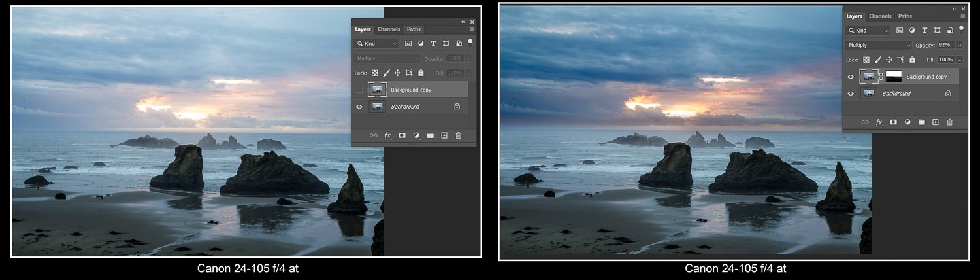980x280 pixels.
Task: Hide Background layer in left image's panel
Action: [359, 107]
